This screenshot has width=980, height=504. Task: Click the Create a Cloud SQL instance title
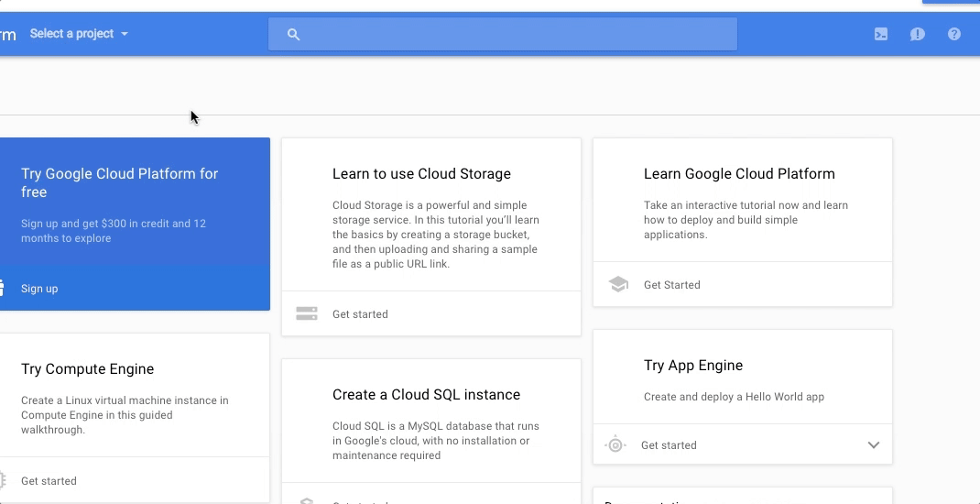[426, 395]
